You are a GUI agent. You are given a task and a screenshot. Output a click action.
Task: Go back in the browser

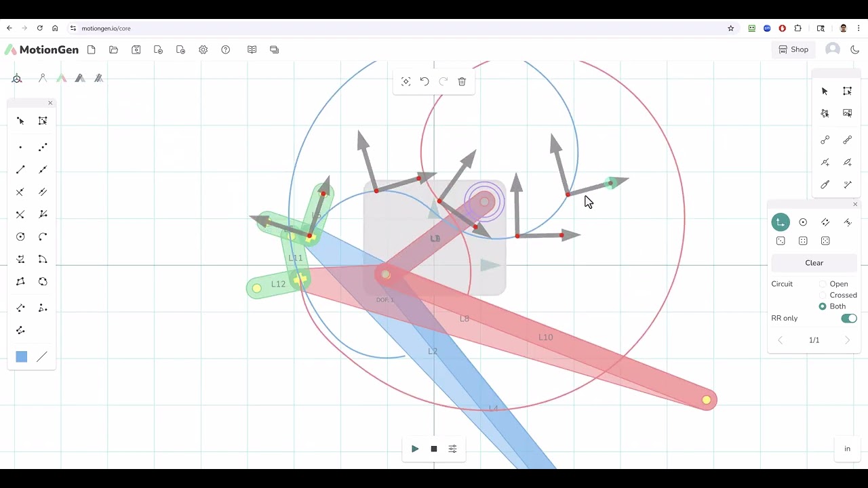(9, 28)
